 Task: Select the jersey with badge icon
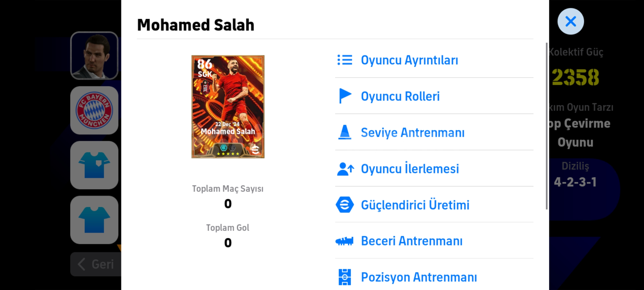coord(94,165)
